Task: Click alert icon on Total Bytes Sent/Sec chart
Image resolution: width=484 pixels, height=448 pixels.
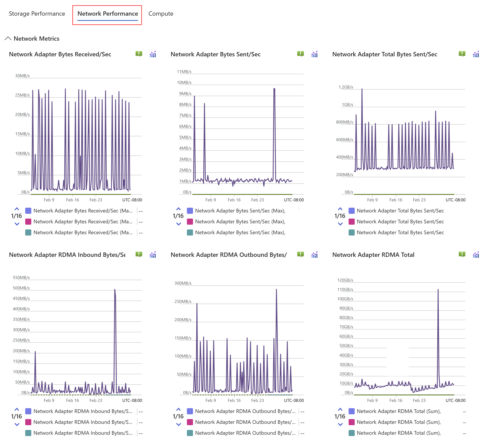Action: click(462, 54)
